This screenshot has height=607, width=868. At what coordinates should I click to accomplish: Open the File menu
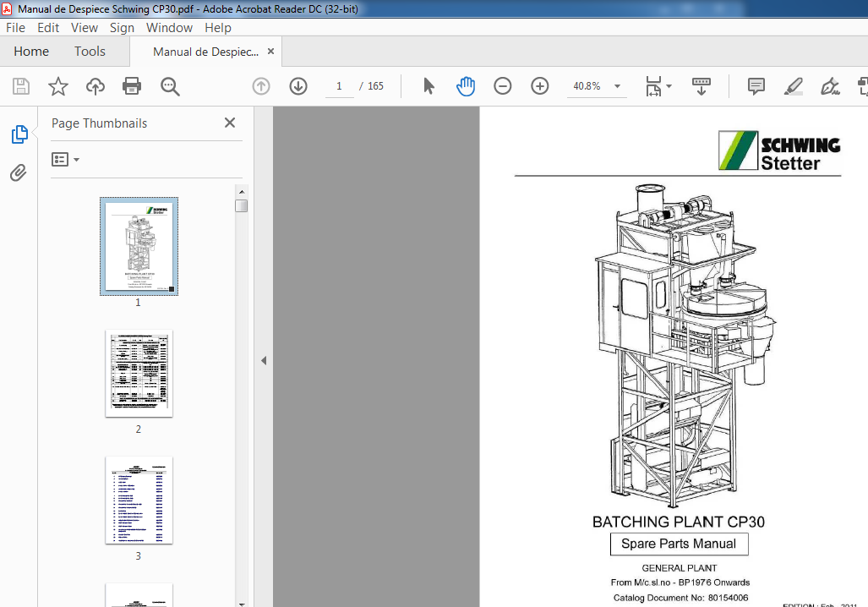15,28
